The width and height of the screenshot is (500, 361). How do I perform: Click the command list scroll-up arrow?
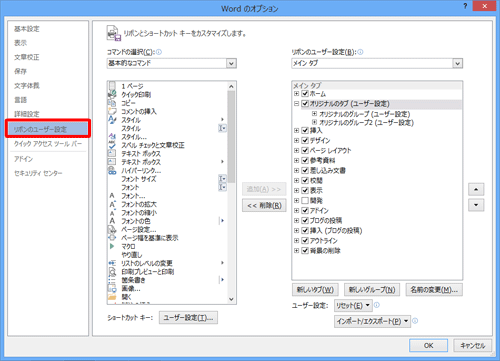click(231, 86)
